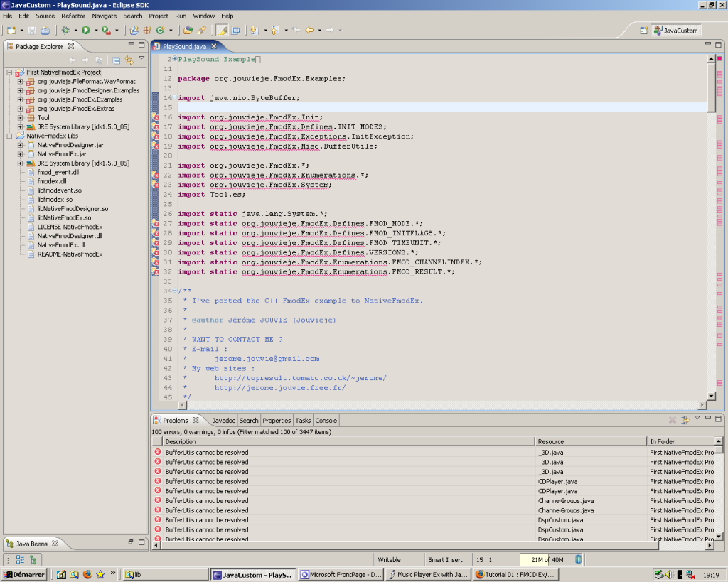Switch to the Console tab
The width and height of the screenshot is (728, 582).
(326, 421)
